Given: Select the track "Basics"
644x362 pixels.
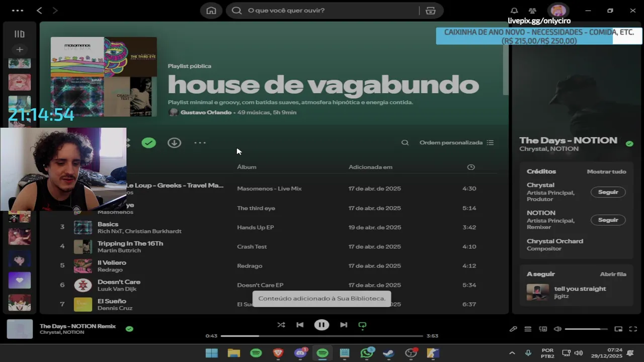Looking at the screenshot, I should tap(108, 224).
